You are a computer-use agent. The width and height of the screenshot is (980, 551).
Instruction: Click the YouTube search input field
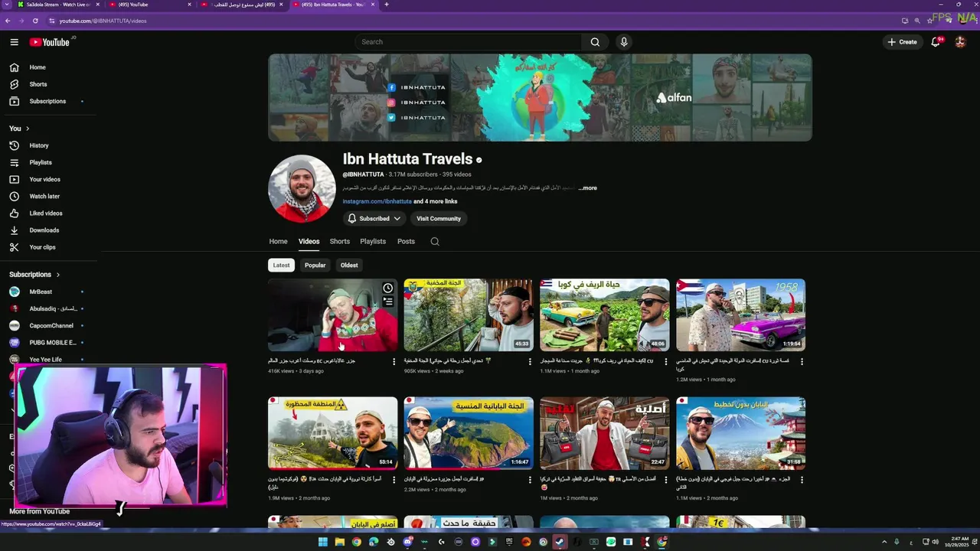point(467,42)
